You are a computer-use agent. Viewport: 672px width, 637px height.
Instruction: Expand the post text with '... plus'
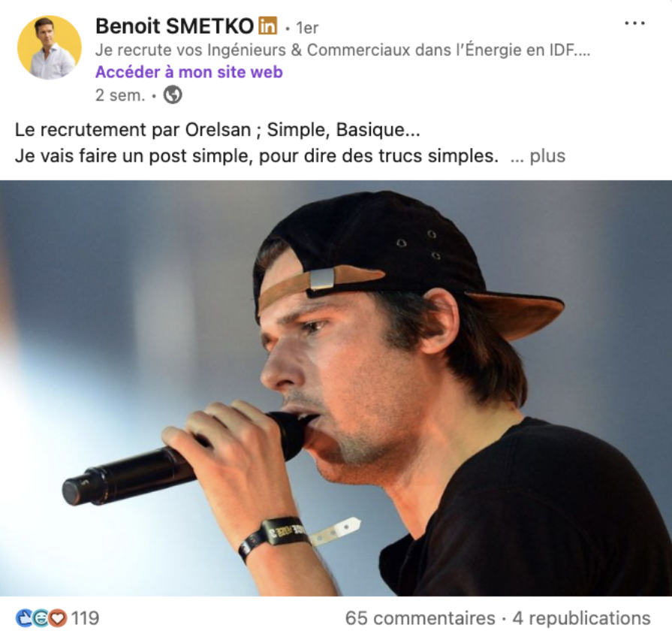pyautogui.click(x=538, y=156)
